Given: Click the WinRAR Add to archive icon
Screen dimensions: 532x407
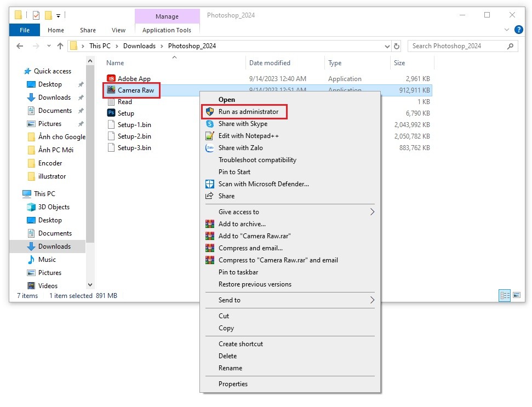Looking at the screenshot, I should pyautogui.click(x=209, y=224).
